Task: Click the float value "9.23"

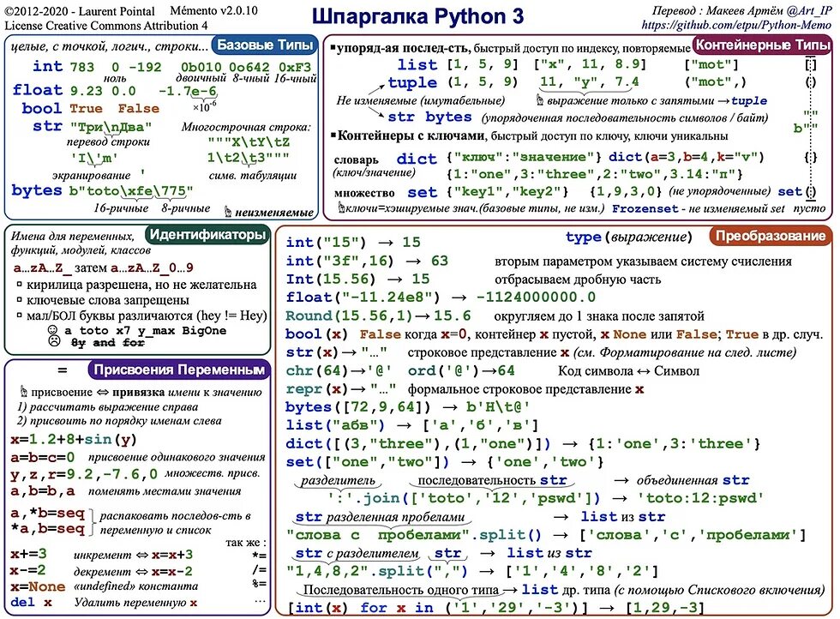Action: pos(86,91)
